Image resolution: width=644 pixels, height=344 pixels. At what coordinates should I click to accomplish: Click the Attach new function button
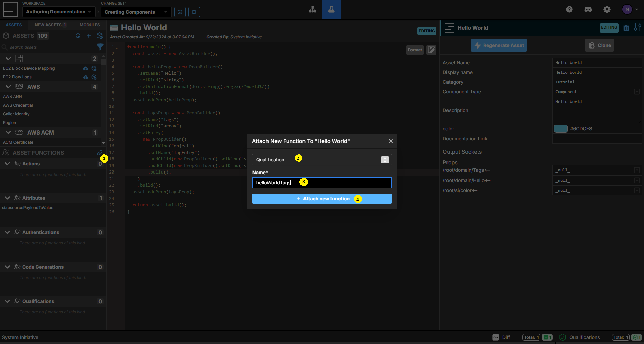322,199
